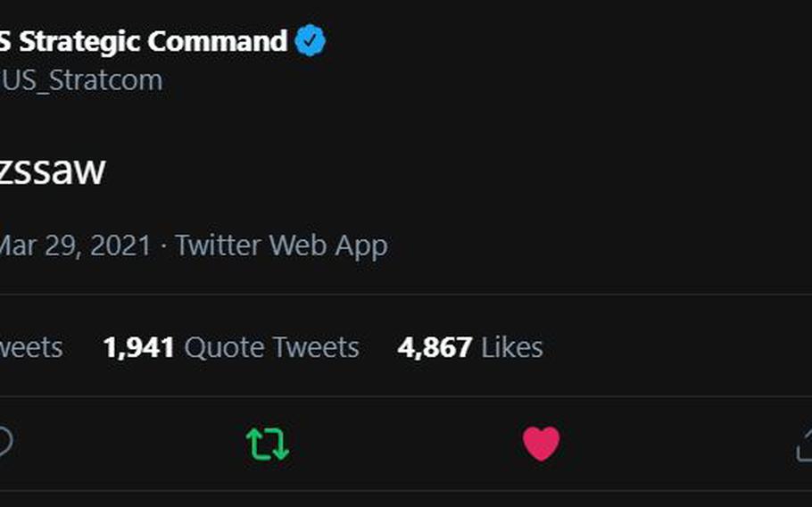
Task: Click the blue verified checkmark badge
Action: [311, 40]
